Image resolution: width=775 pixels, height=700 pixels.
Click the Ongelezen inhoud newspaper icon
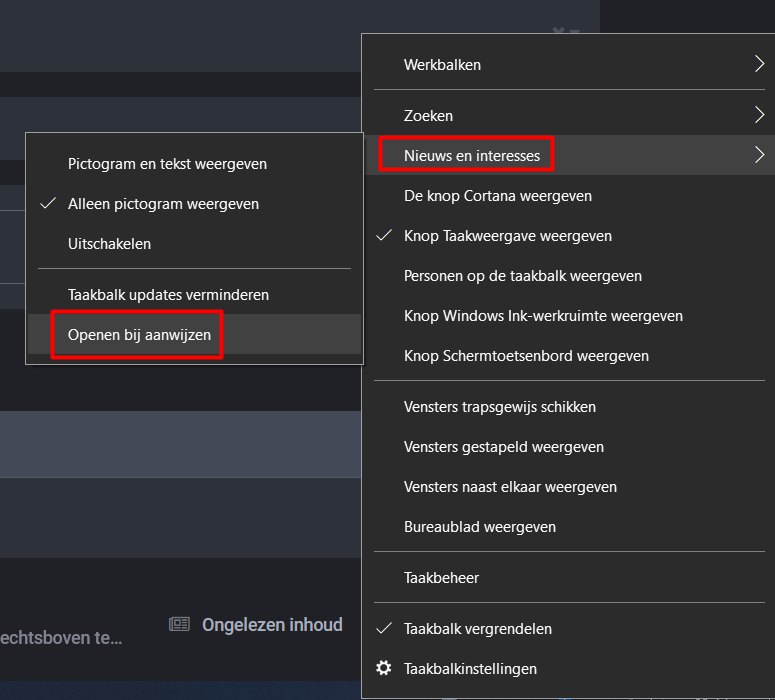coord(179,625)
